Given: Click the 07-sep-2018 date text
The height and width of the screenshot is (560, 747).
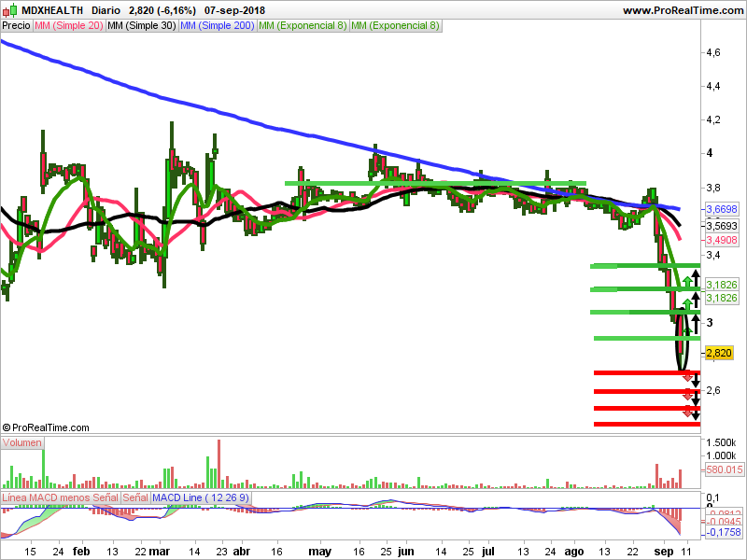Looking at the screenshot, I should click(x=234, y=10).
